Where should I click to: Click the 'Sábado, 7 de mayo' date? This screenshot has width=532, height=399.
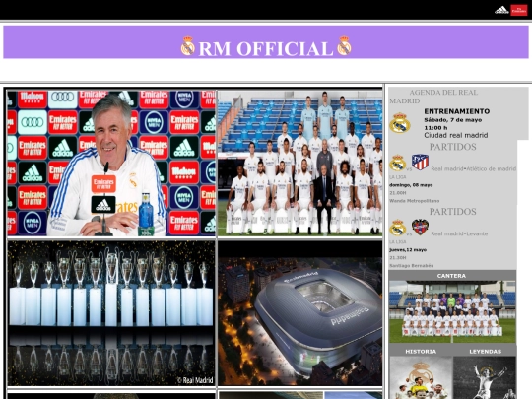pos(453,120)
